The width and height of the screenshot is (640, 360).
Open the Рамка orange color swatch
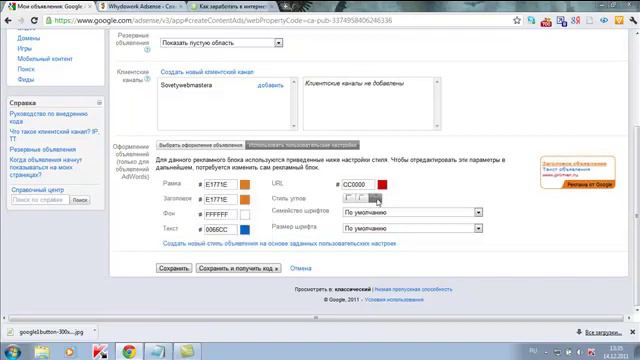coord(245,184)
